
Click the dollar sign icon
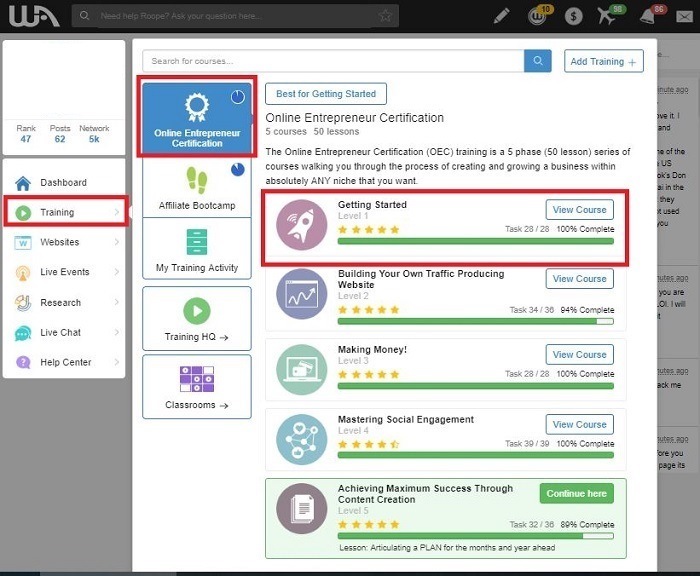tap(573, 17)
